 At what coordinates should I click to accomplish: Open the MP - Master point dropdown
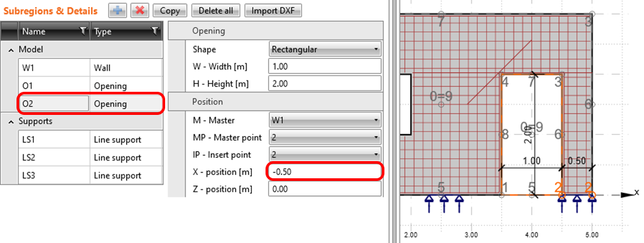coord(325,137)
